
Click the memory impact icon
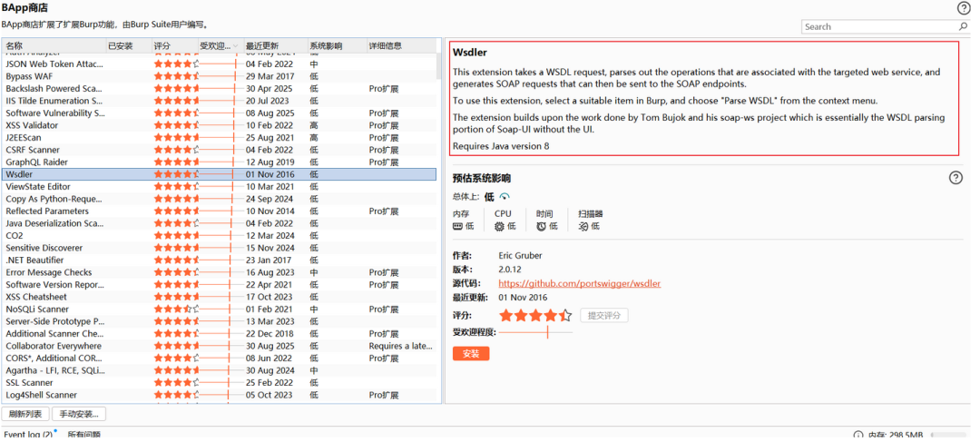coord(457,226)
